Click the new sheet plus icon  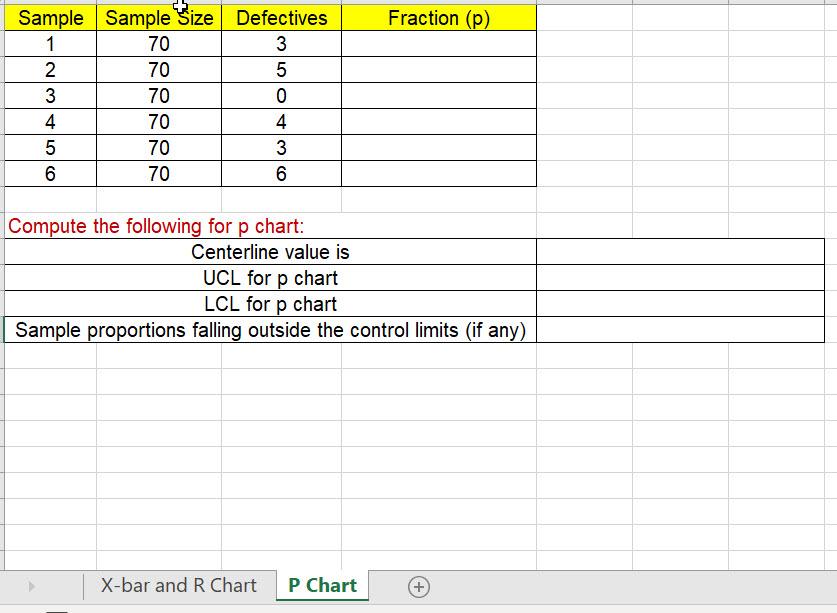point(420,585)
